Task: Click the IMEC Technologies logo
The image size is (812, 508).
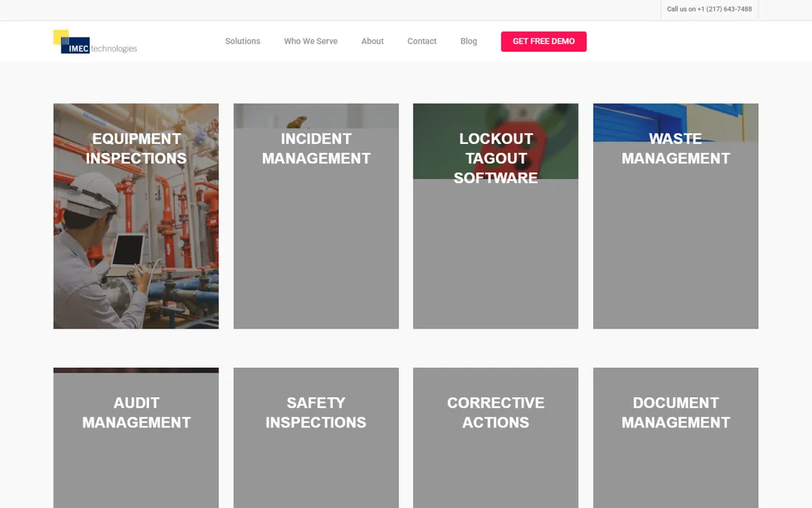Action: (x=95, y=42)
